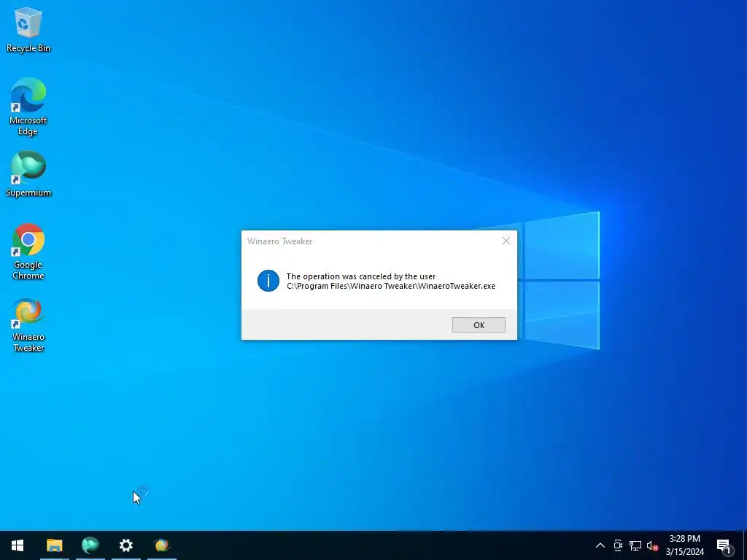
Task: Select the Google Chrome desktop shortcut
Action: click(x=28, y=252)
